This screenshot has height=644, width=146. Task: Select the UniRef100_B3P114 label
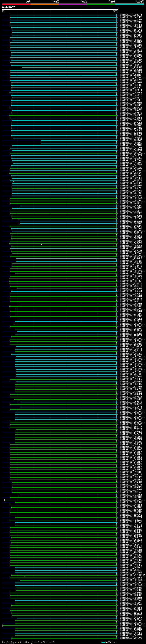[x=131, y=90]
